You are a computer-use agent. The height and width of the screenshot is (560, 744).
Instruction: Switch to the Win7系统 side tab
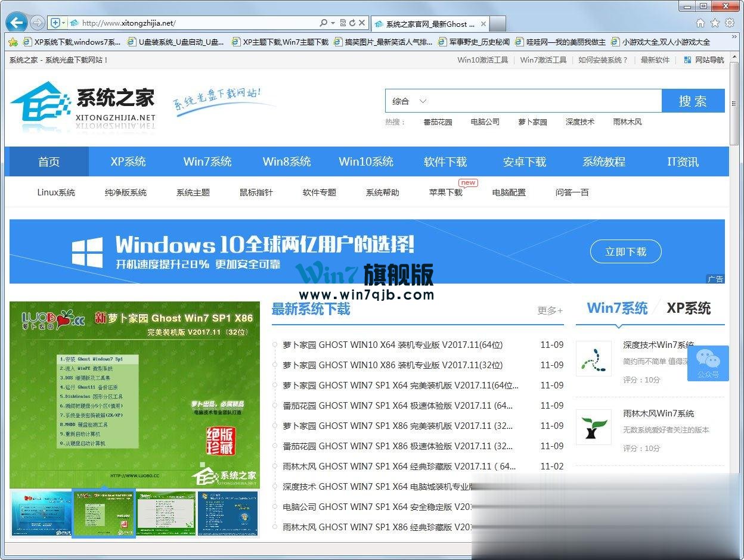click(617, 308)
